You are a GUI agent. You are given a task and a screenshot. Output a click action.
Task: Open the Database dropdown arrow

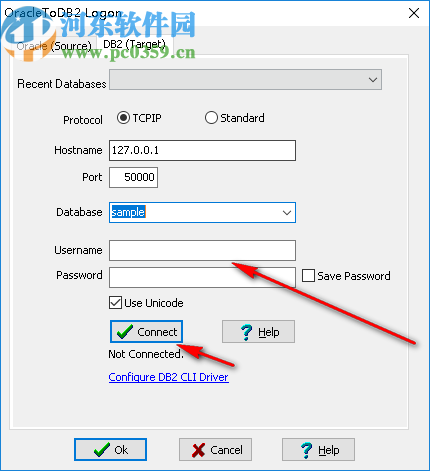tap(287, 212)
